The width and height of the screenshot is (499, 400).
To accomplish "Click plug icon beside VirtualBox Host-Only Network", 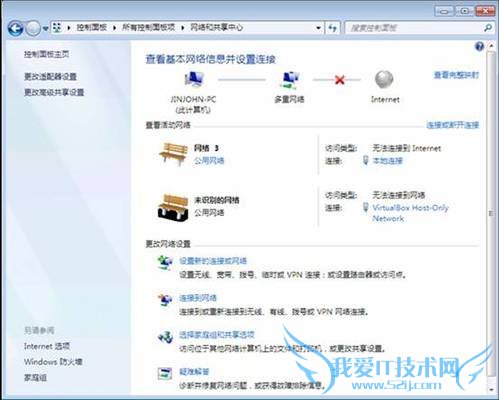I will pyautogui.click(x=366, y=208).
